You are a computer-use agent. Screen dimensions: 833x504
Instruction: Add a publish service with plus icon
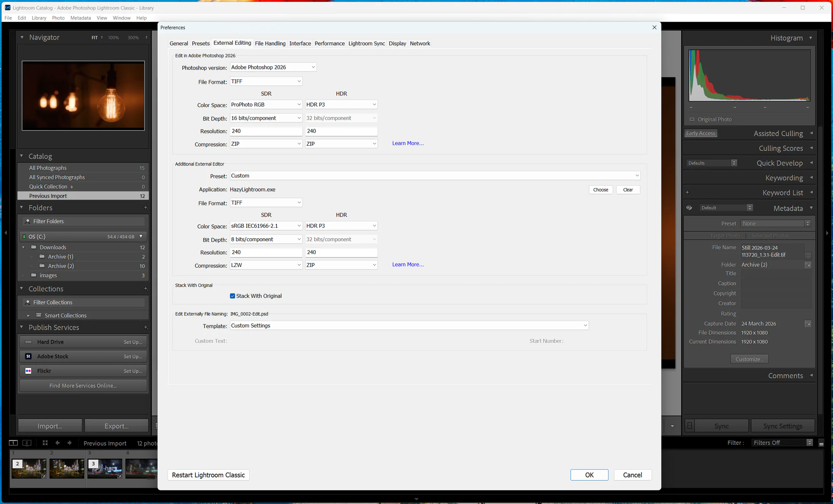tap(146, 327)
